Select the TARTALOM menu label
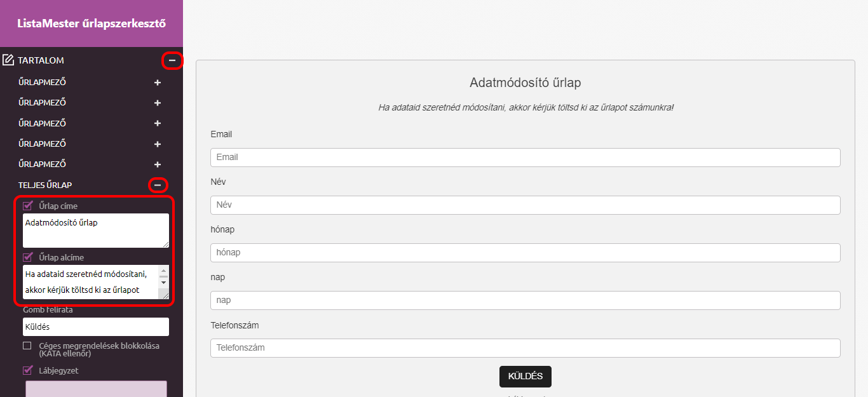The height and width of the screenshot is (397, 868). (41, 60)
